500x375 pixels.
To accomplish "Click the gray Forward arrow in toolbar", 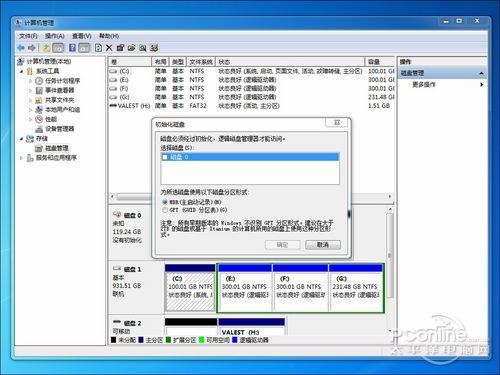I will click(32, 48).
